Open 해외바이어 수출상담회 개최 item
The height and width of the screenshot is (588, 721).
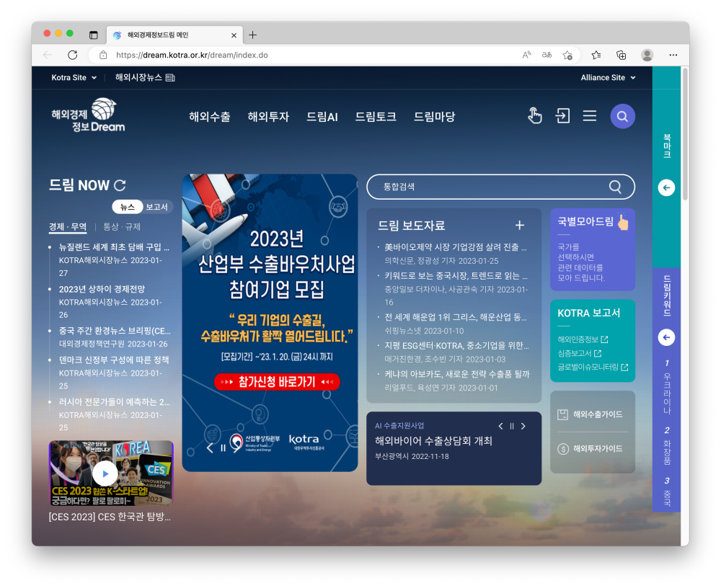(x=433, y=441)
